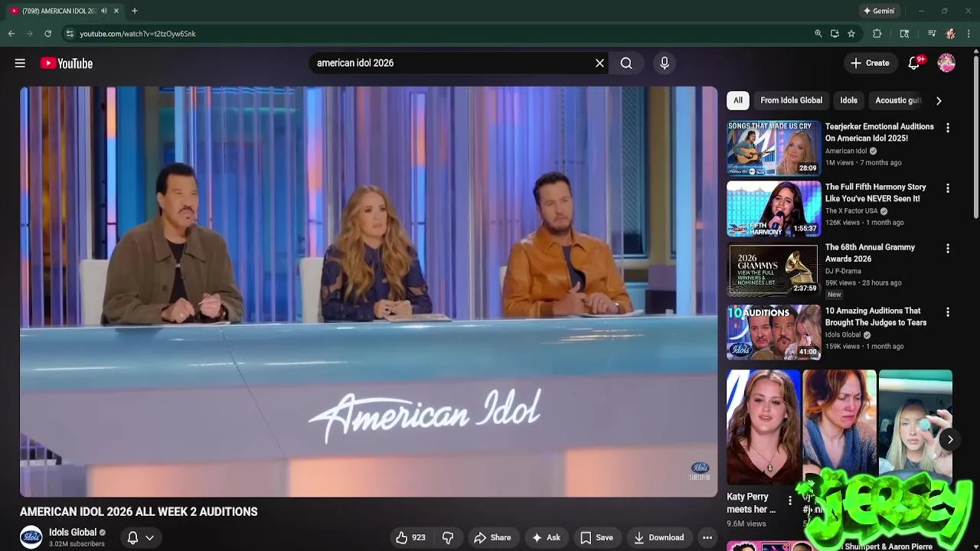
Task: Open the 68th Annual Grammy Awards thumbnail
Action: (773, 269)
